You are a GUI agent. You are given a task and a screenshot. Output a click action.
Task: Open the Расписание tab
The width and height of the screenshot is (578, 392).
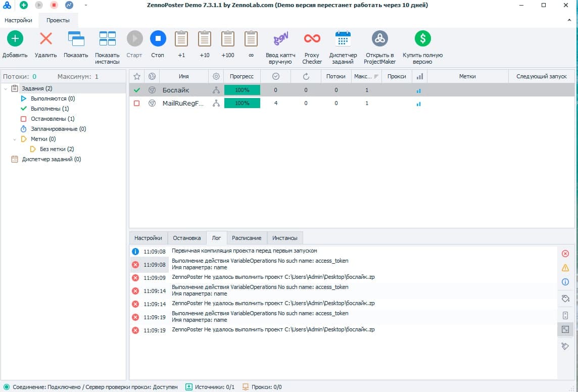tap(247, 238)
